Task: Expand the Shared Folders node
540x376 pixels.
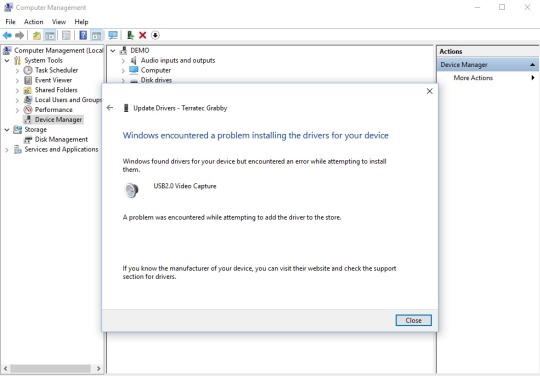Action: pyautogui.click(x=17, y=91)
